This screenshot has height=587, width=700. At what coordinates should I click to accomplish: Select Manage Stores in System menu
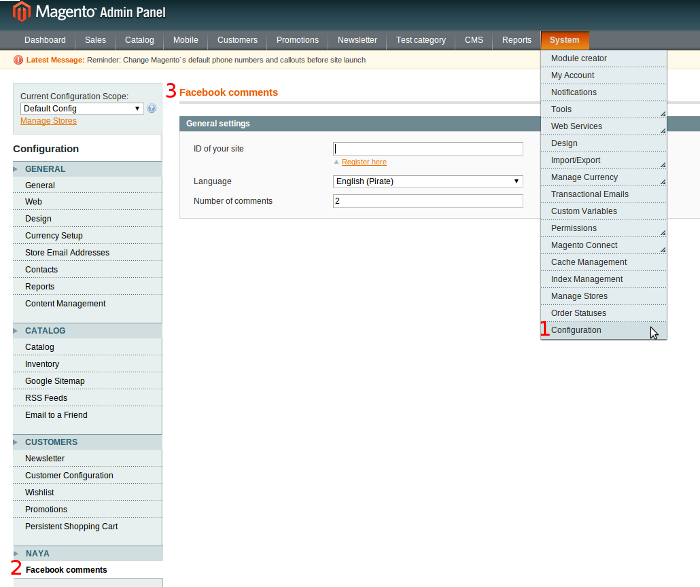point(604,296)
